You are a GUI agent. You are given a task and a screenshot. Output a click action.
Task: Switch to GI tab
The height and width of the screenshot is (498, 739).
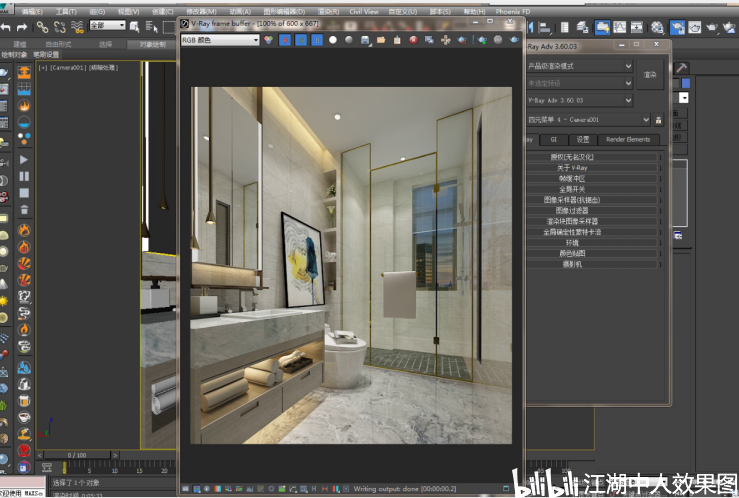554,139
